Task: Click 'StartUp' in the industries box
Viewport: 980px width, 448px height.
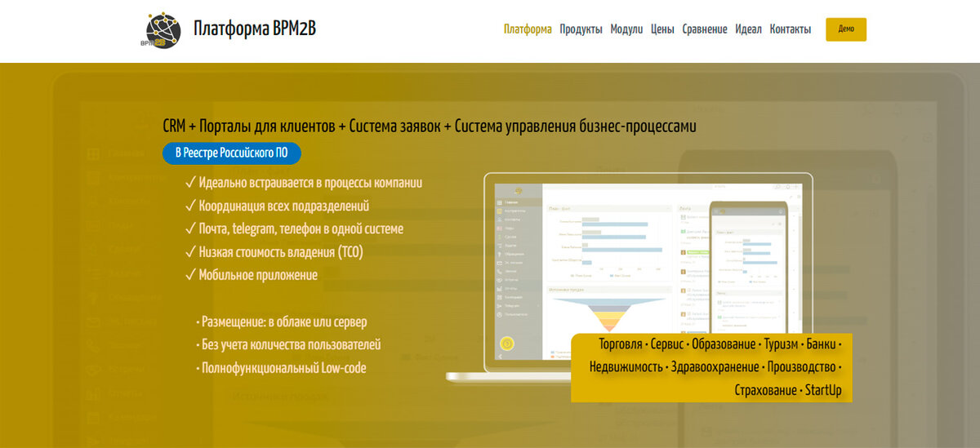Action: [x=823, y=390]
